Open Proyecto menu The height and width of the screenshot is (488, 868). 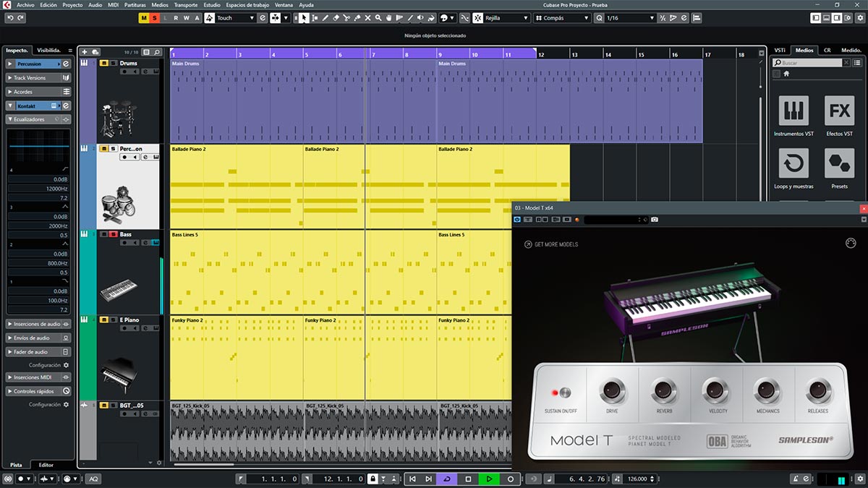click(x=72, y=4)
